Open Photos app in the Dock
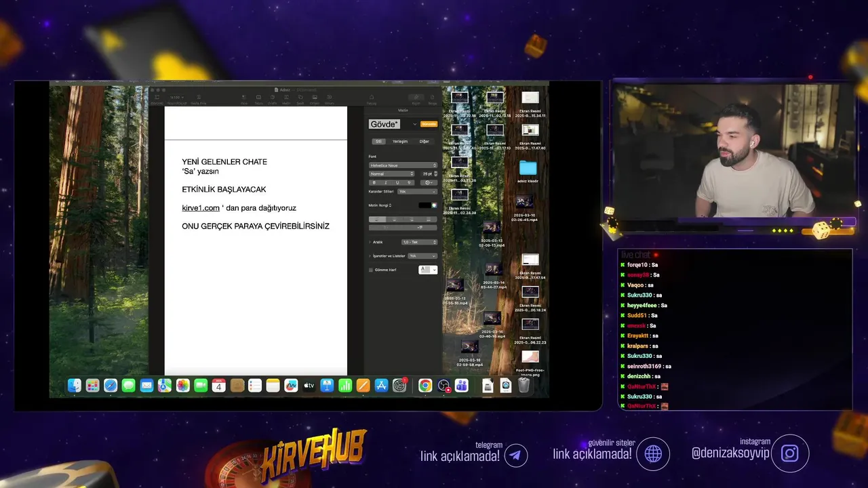 [183, 386]
